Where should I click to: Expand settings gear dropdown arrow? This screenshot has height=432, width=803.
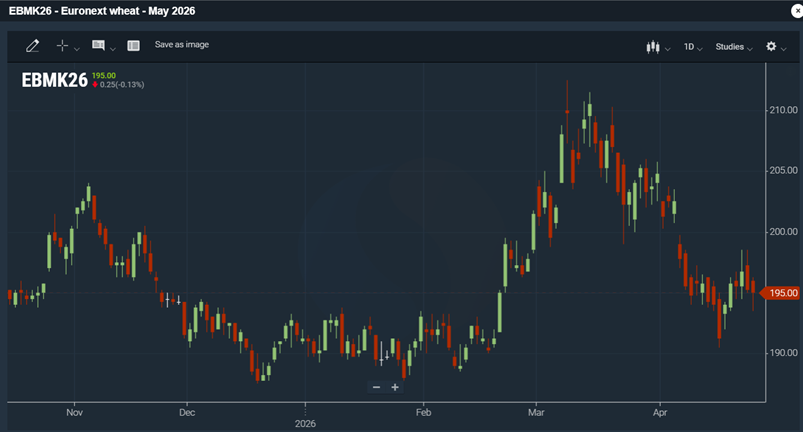click(784, 49)
